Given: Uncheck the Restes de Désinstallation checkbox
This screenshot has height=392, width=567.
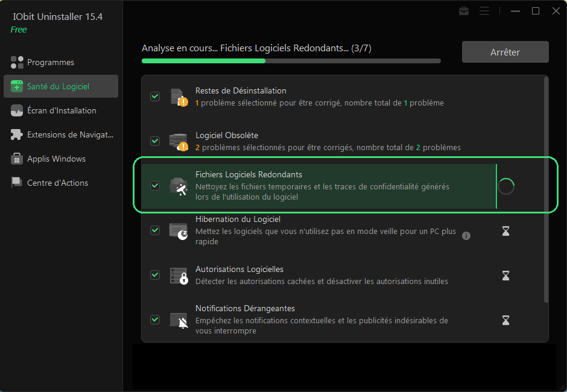Looking at the screenshot, I should [155, 96].
